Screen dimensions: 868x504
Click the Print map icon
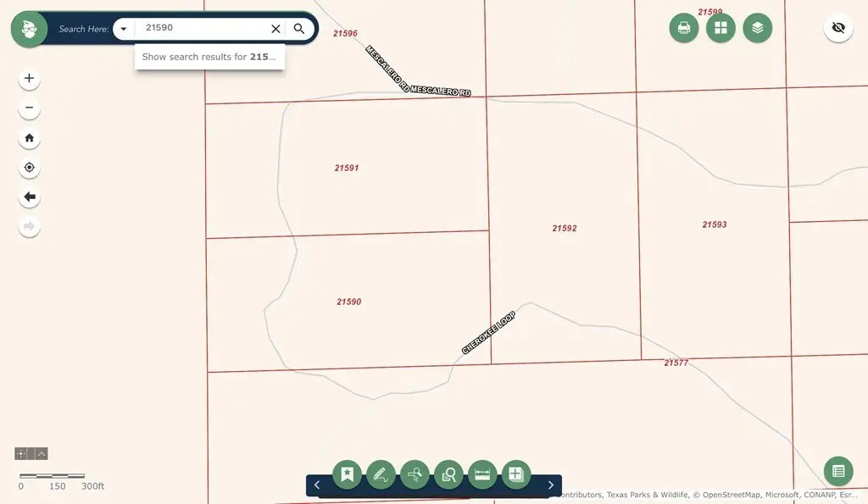pos(684,28)
